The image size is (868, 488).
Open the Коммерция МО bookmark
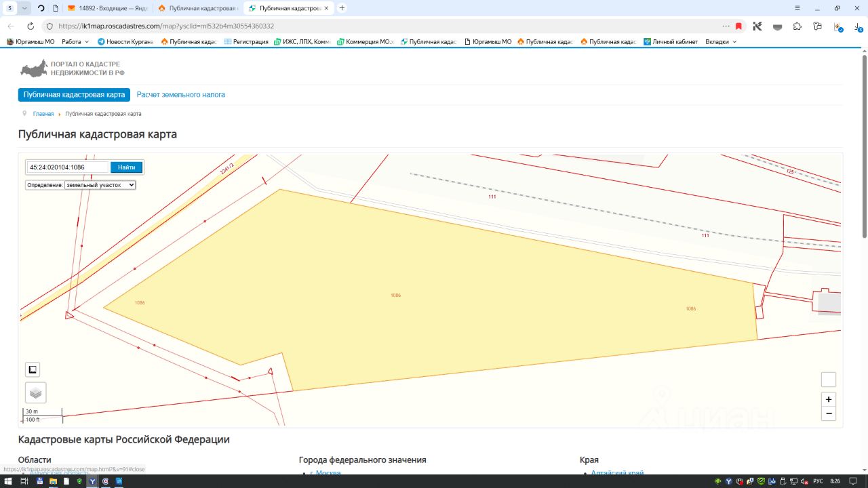pyautogui.click(x=365, y=41)
